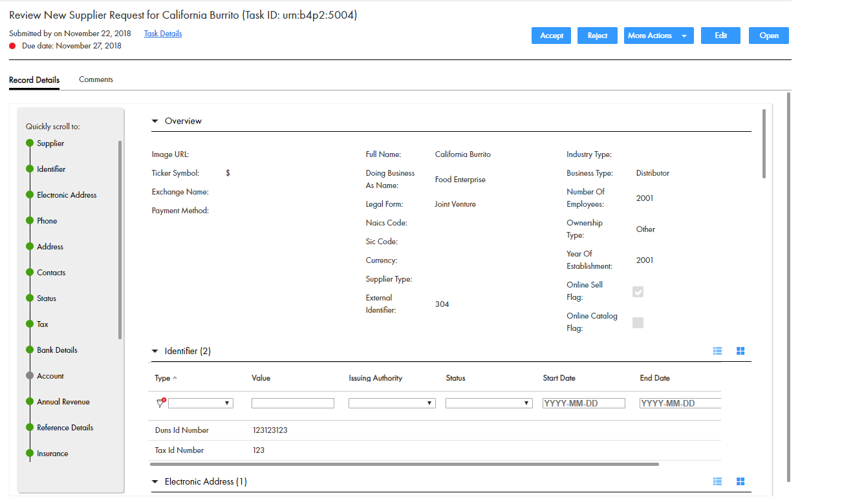Click the Distributor business type value
Viewport: 853px width, 504px height.
click(x=653, y=173)
